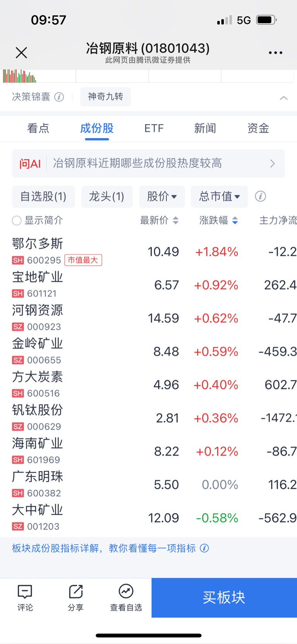Viewport: 297px width, 644px height.
Task: Tap the info icon next to 总市值
Action: pos(260,196)
